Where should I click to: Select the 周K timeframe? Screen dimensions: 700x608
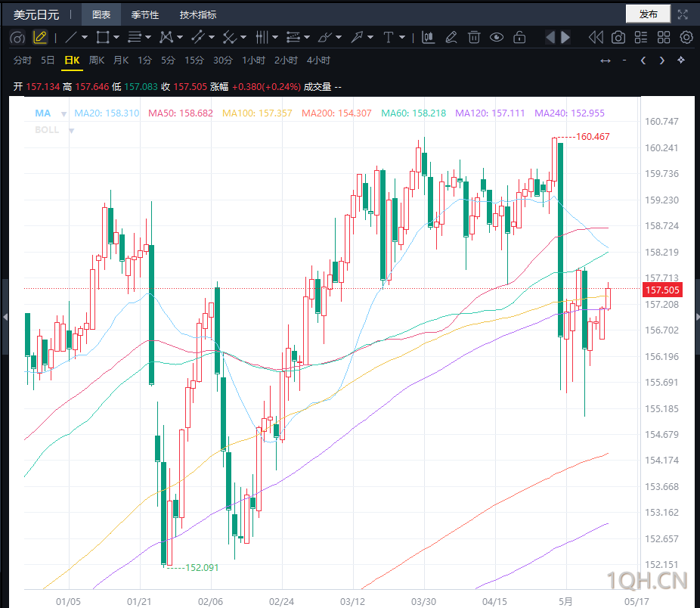click(x=97, y=60)
